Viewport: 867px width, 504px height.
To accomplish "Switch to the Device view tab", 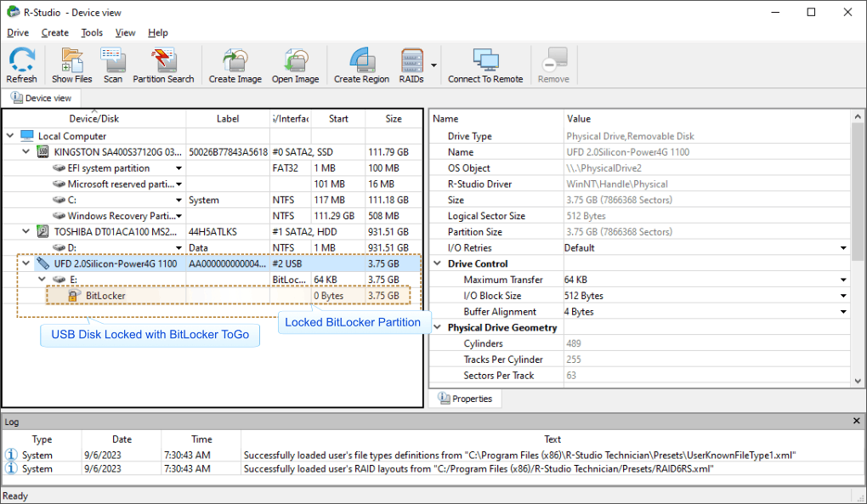I will [42, 98].
